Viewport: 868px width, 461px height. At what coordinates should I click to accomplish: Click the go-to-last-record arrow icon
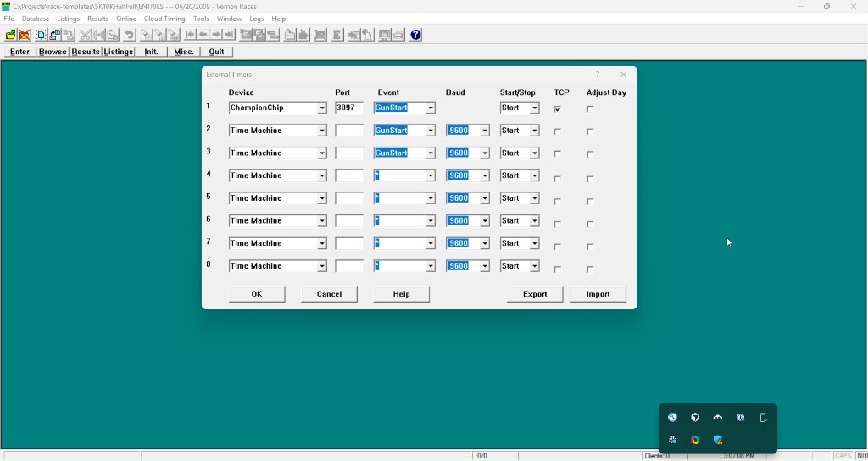pyautogui.click(x=229, y=35)
